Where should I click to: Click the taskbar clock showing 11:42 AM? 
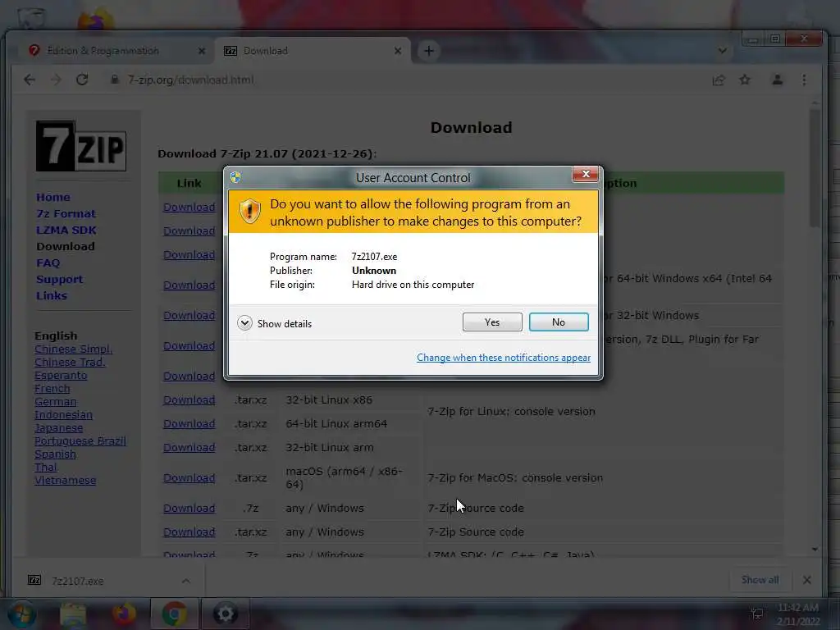pyautogui.click(x=797, y=614)
